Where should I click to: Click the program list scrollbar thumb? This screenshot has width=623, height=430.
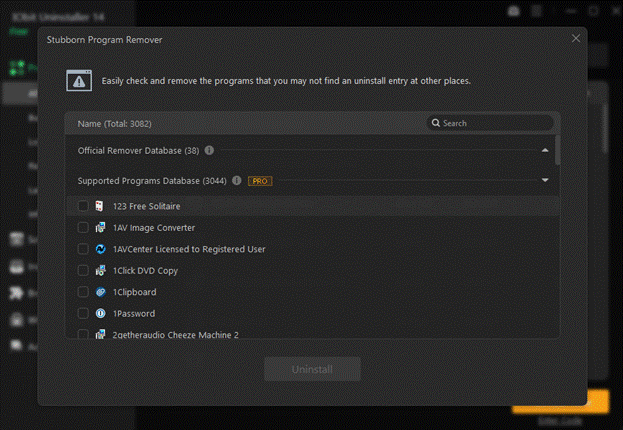557,150
